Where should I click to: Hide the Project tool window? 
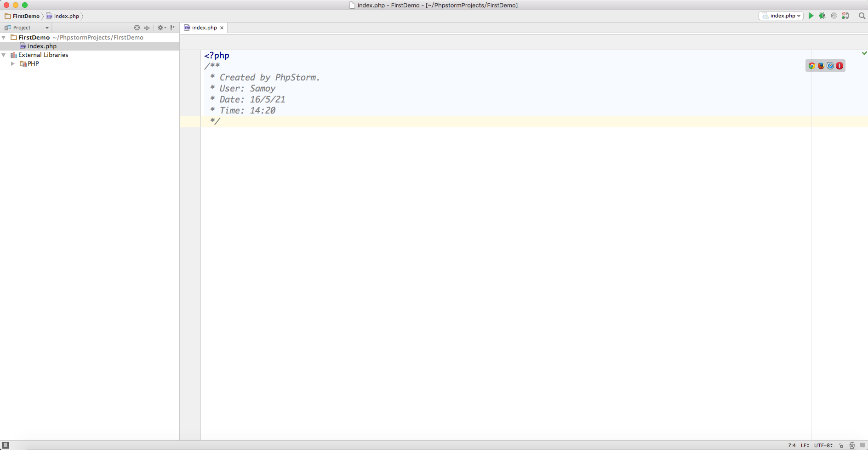click(x=173, y=28)
